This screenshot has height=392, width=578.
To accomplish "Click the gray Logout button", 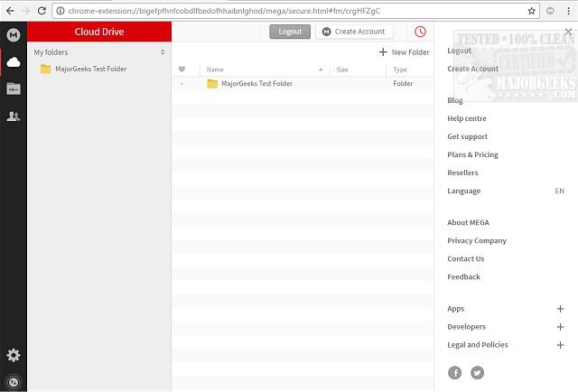I will pos(290,32).
